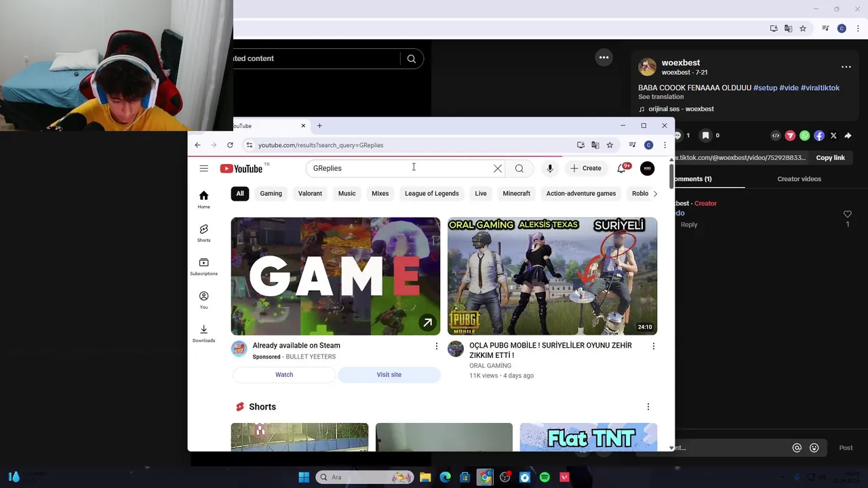This screenshot has height=488, width=868.
Task: Insert emoji in TikTok comment box
Action: [814, 447]
